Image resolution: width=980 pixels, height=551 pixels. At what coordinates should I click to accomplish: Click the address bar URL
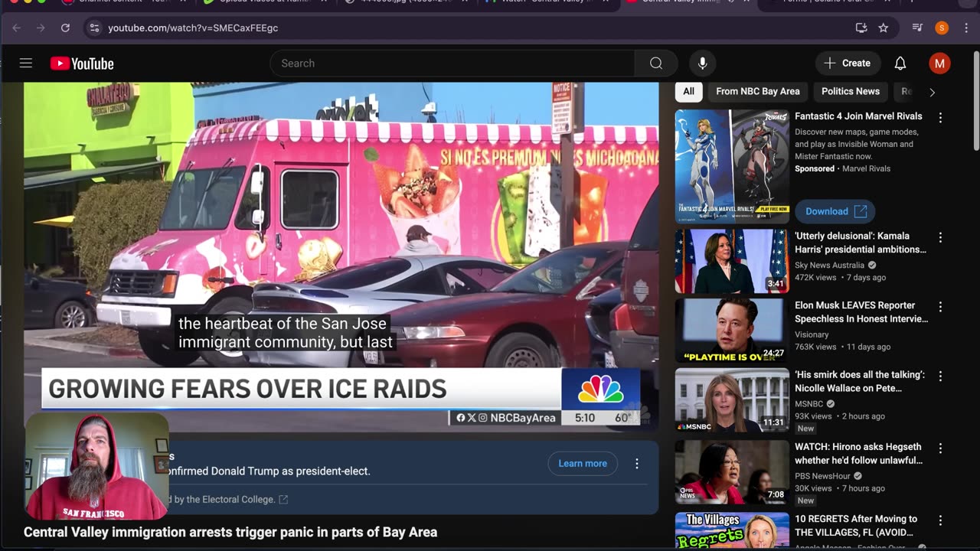coord(193,28)
